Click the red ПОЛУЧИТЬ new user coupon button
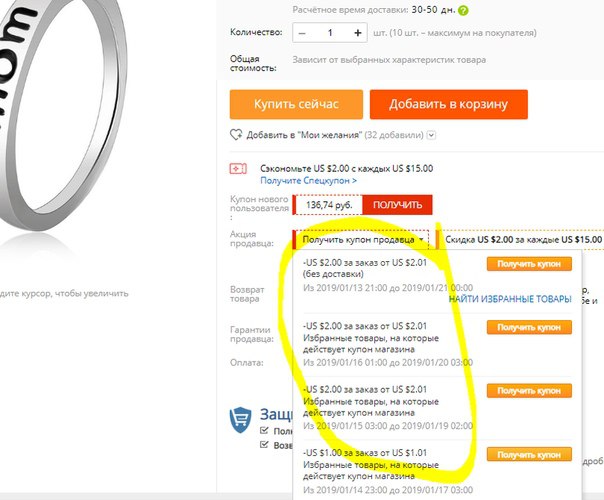604x500 pixels. (x=397, y=205)
